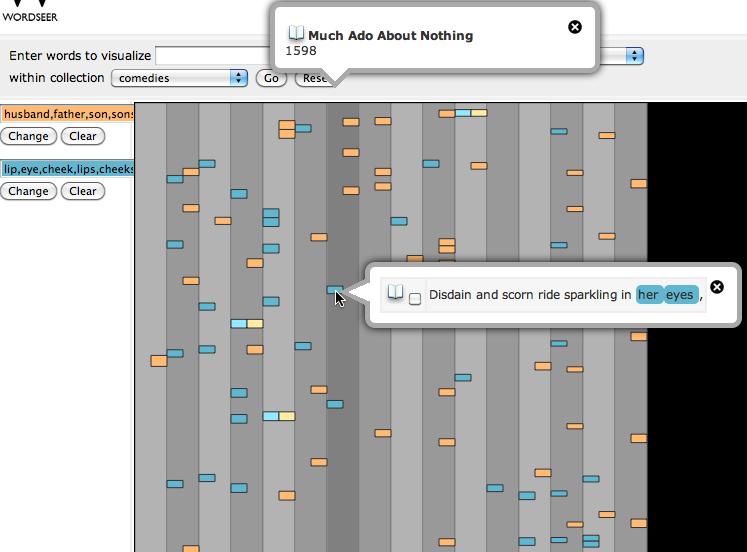Click the highlighted word 'her' in tooltip
This screenshot has width=747, height=552.
point(648,295)
